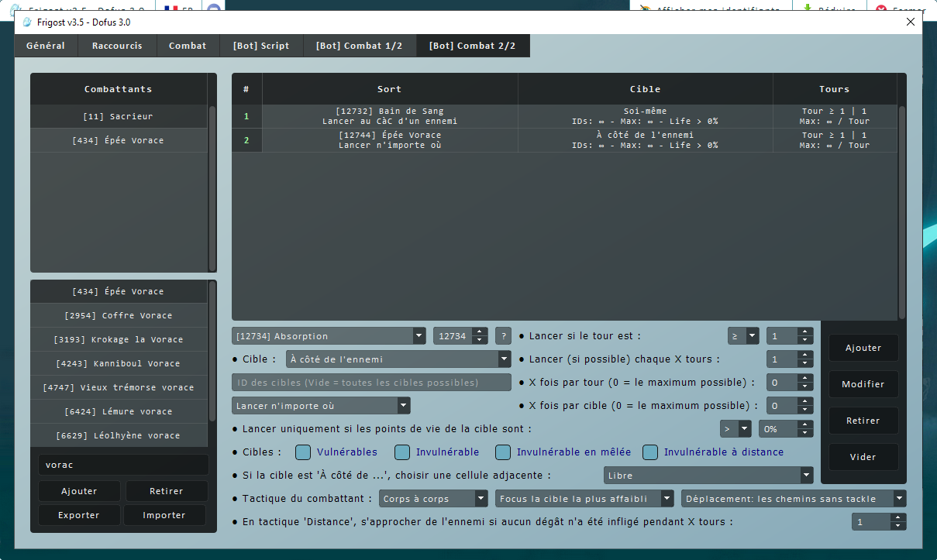Expand the 'Libre' adjacent cell dropdown
Viewport: 937px width, 560px height.
pos(806,475)
